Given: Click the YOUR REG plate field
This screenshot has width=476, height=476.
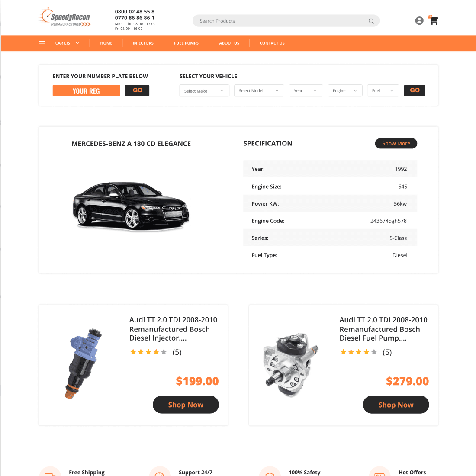Looking at the screenshot, I should pos(86,91).
